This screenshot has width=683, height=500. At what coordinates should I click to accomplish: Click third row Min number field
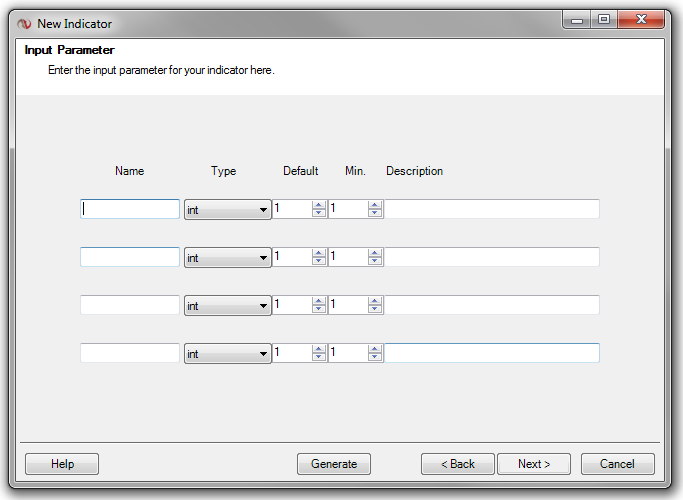tap(348, 305)
